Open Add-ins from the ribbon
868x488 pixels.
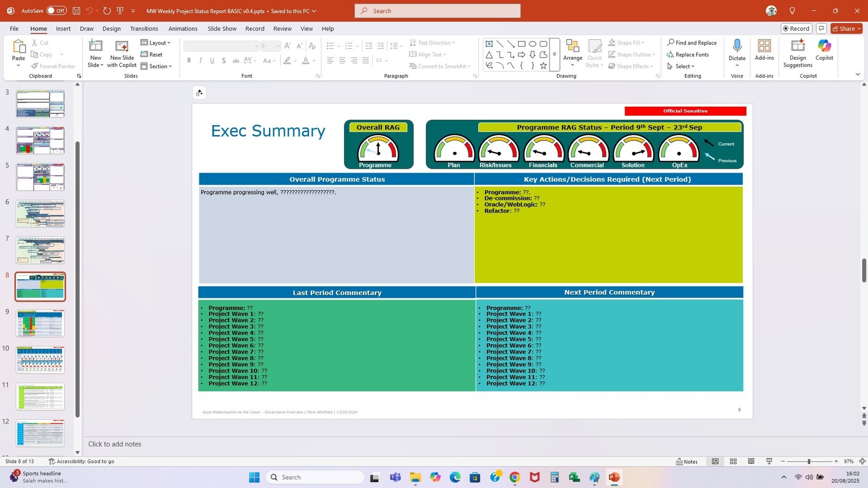click(764, 50)
